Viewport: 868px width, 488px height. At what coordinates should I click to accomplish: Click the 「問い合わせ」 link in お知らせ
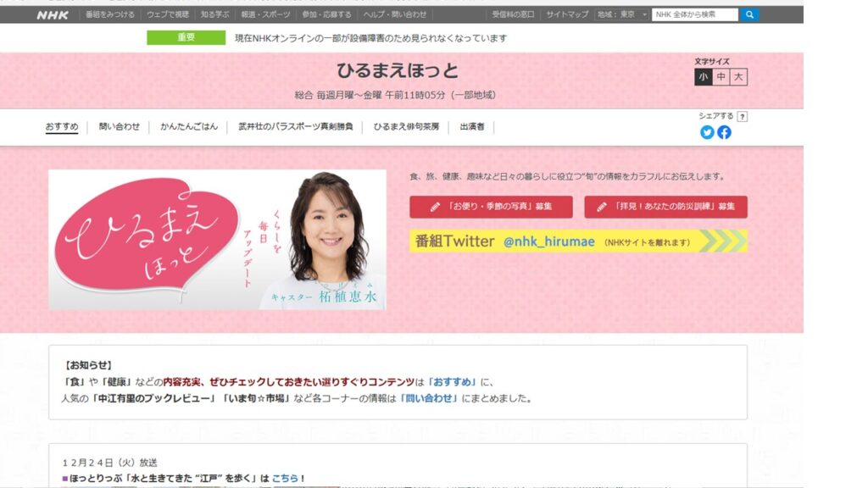coord(429,398)
